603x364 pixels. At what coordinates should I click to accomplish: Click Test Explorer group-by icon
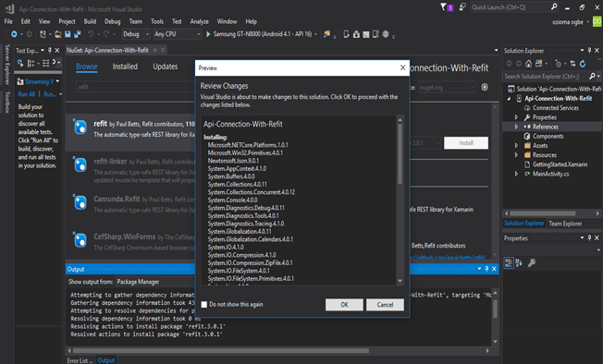pos(31,63)
